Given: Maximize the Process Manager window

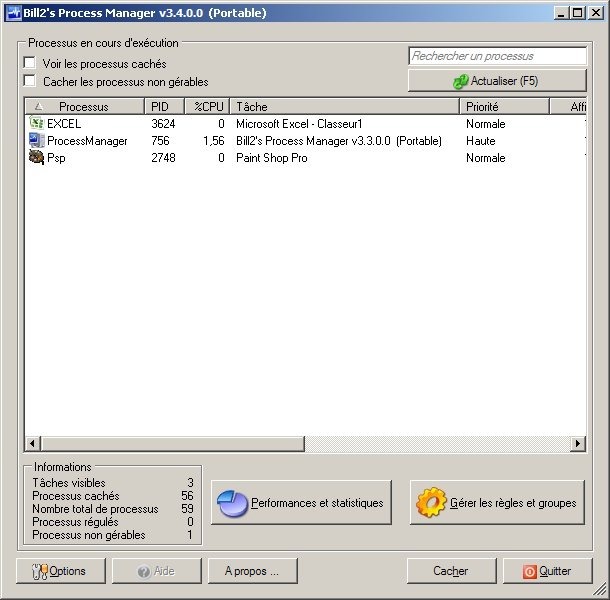Looking at the screenshot, I should (x=578, y=13).
